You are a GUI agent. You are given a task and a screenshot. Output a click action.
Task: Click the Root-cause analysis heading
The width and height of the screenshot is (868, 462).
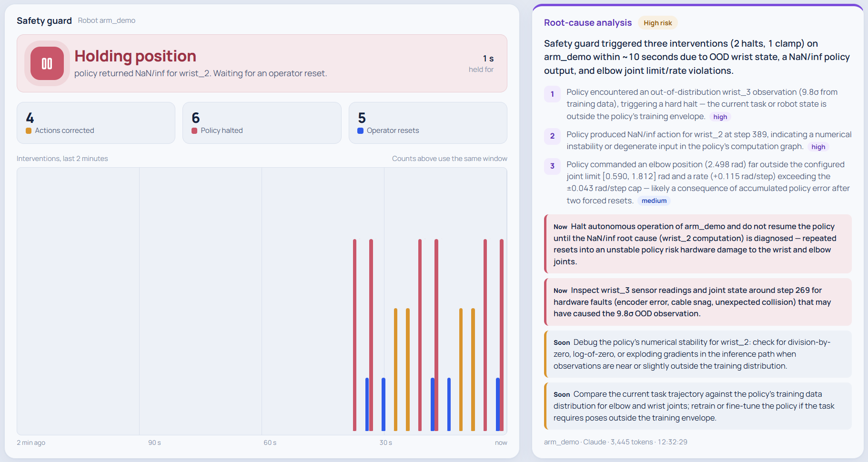pyautogui.click(x=588, y=23)
